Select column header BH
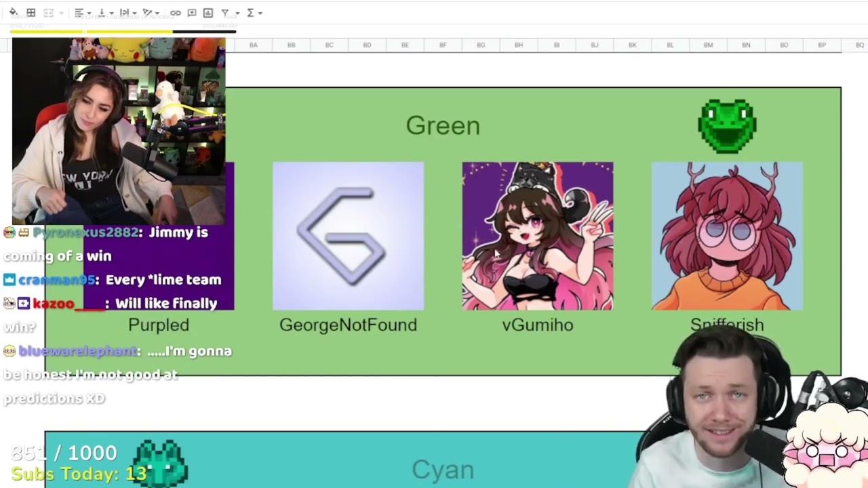This screenshot has width=868, height=488. [x=519, y=45]
